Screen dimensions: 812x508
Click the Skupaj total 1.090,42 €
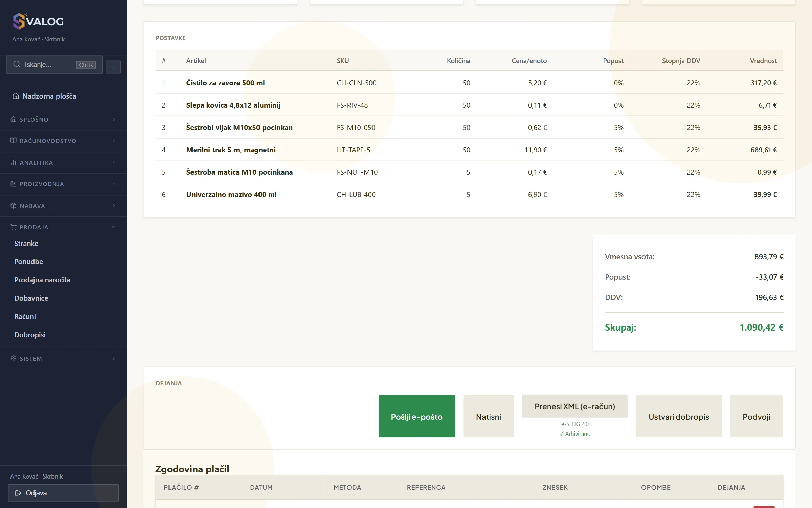click(761, 327)
